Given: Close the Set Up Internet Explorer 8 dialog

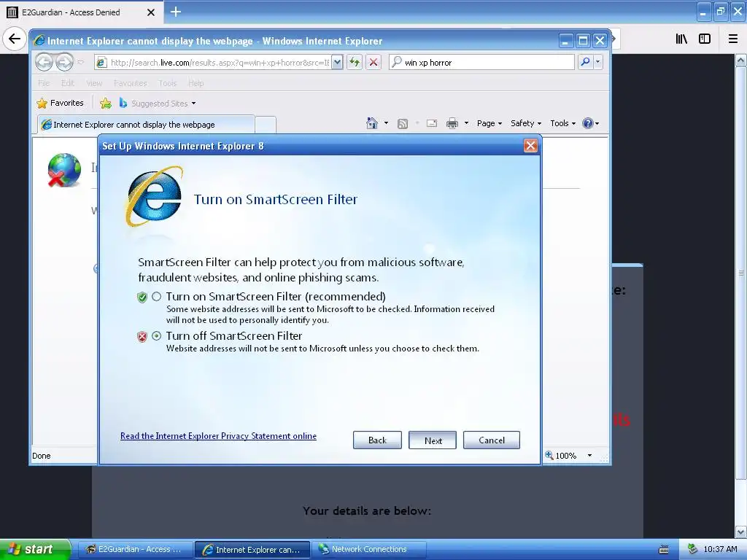Looking at the screenshot, I should point(530,146).
